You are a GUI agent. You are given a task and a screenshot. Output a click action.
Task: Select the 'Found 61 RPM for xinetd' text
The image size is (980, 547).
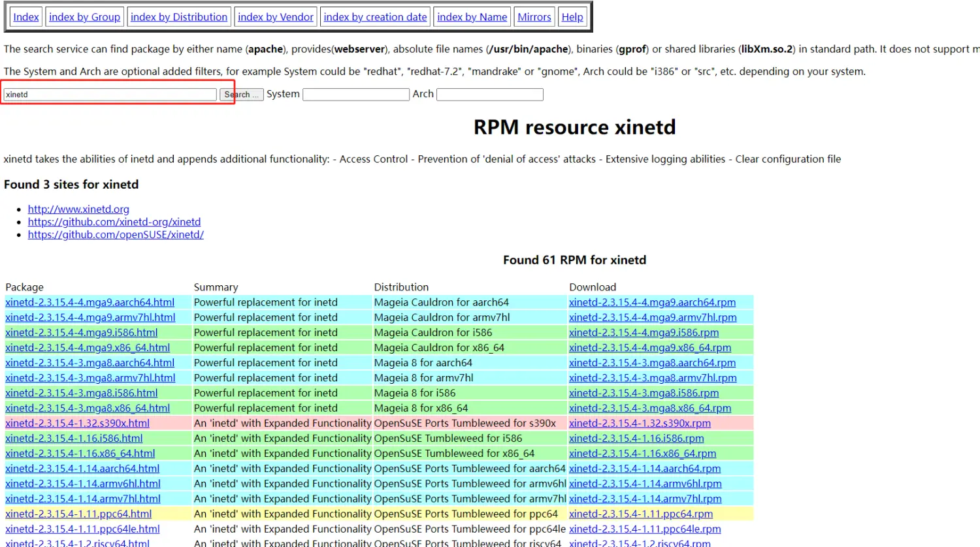pyautogui.click(x=574, y=260)
